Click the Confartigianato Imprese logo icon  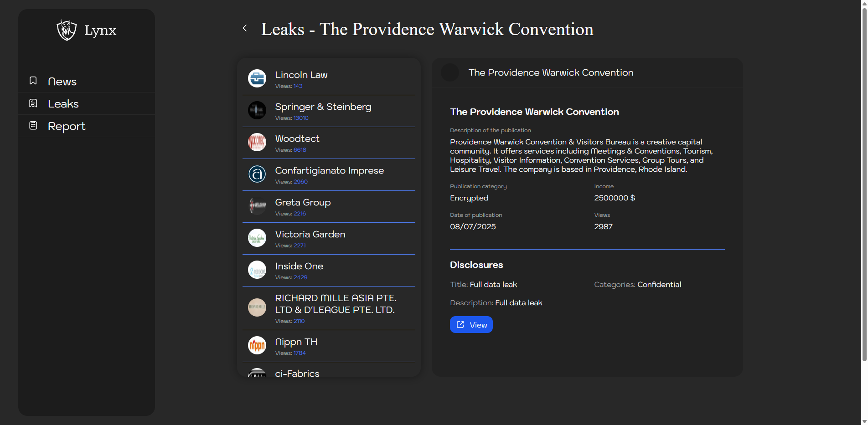257,174
